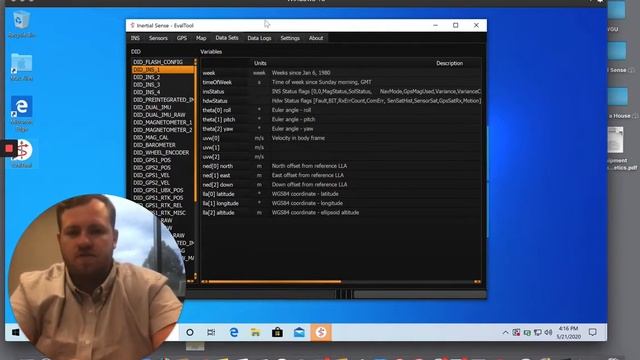The width and height of the screenshot is (640, 360).
Task: Open Task View on the taskbar
Action: [211, 333]
